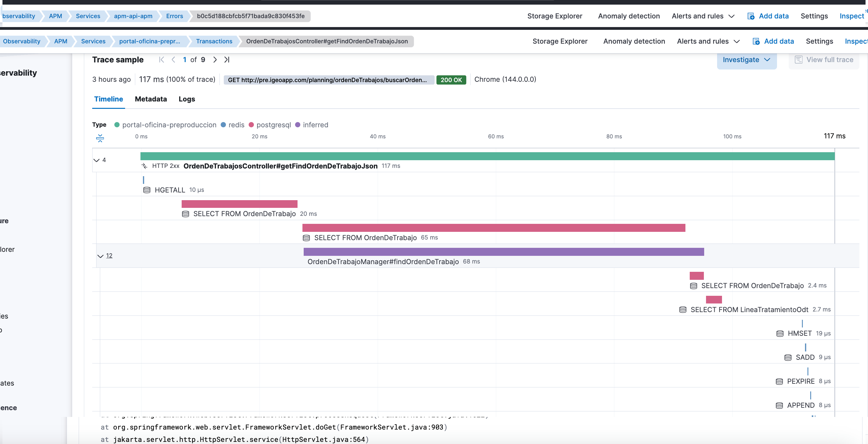Open apm-api-apm breadcrumb in top header
The height and width of the screenshot is (444, 868).
133,16
